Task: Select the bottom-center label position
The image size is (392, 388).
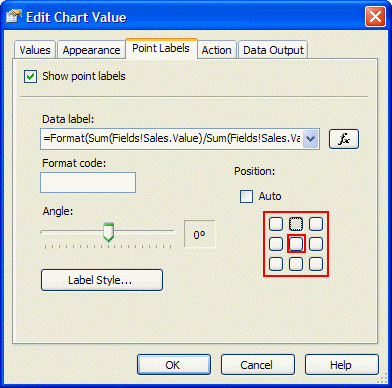Action: [x=296, y=264]
